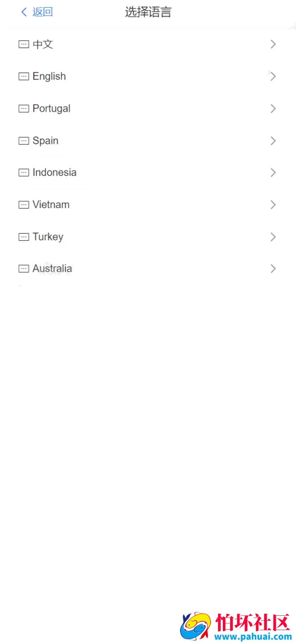Select the English language label
The height and width of the screenshot is (644, 296).
point(49,77)
